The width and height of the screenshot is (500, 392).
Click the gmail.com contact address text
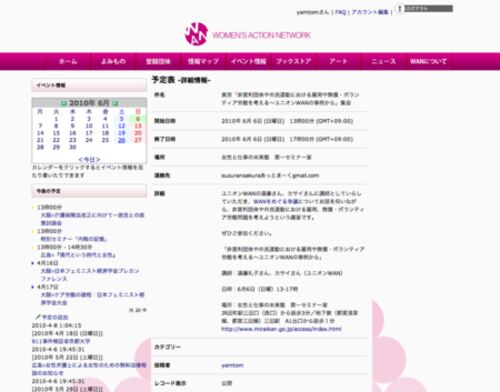point(270,175)
